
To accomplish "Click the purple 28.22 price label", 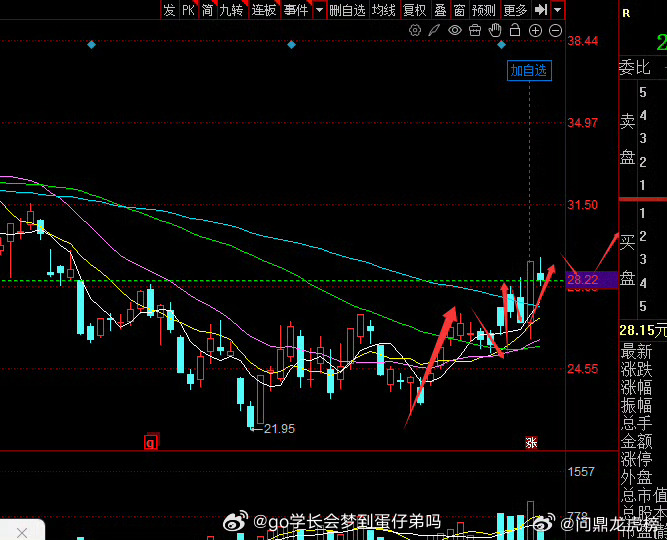I will [x=592, y=280].
